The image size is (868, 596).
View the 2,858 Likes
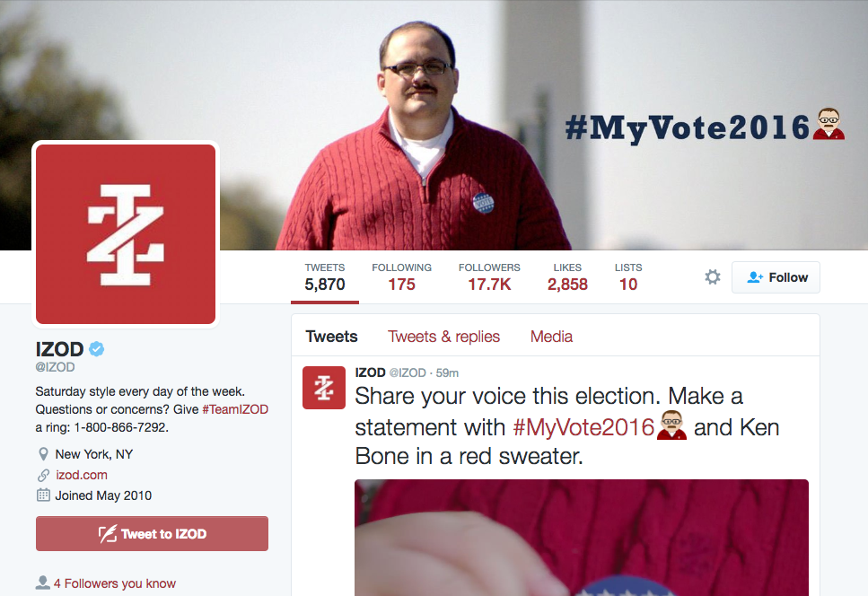(567, 277)
